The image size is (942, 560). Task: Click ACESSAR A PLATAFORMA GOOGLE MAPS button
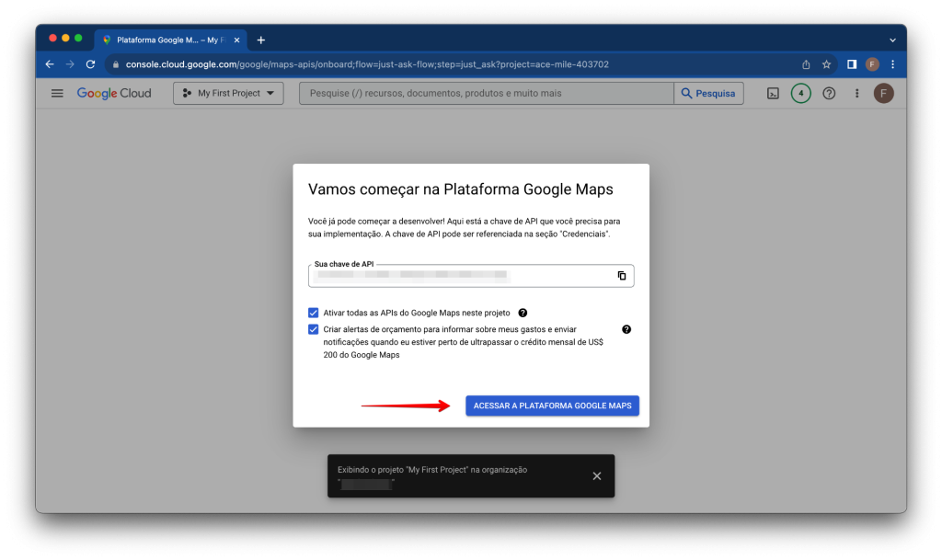coord(552,406)
